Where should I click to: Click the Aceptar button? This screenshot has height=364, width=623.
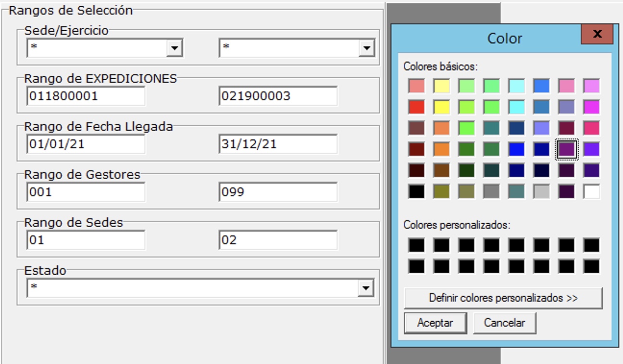coord(435,323)
